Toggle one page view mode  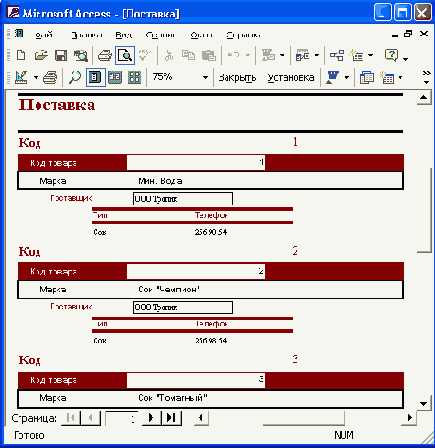96,78
